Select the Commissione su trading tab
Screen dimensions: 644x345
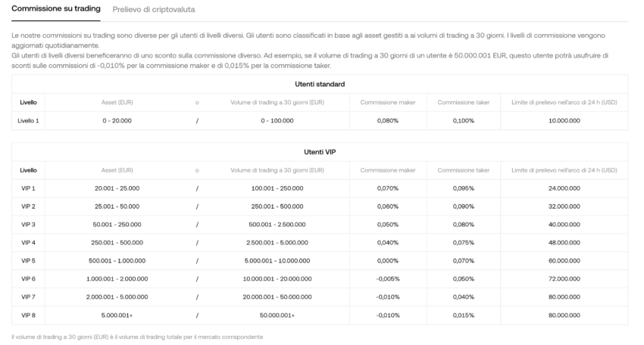click(56, 8)
